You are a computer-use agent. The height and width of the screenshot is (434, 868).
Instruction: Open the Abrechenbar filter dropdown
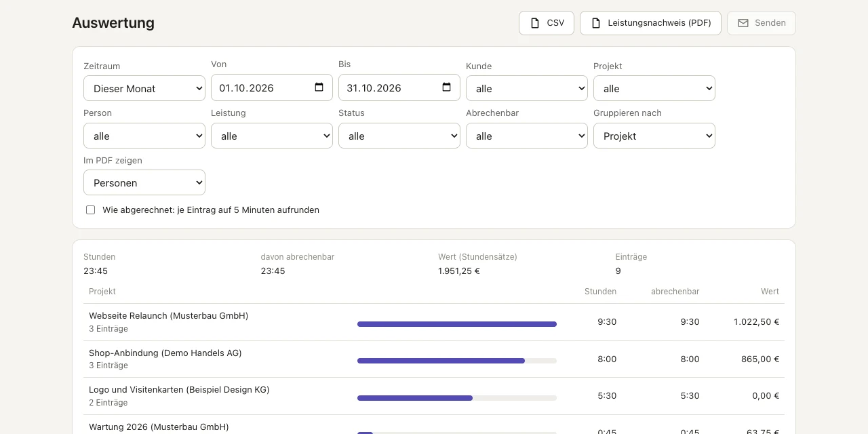[527, 136]
